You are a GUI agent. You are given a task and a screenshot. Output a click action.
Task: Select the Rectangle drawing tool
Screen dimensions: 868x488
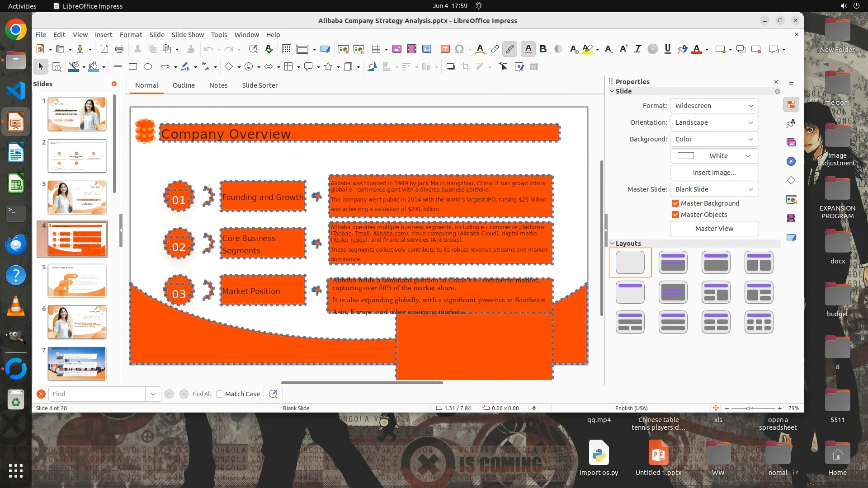coord(133,67)
